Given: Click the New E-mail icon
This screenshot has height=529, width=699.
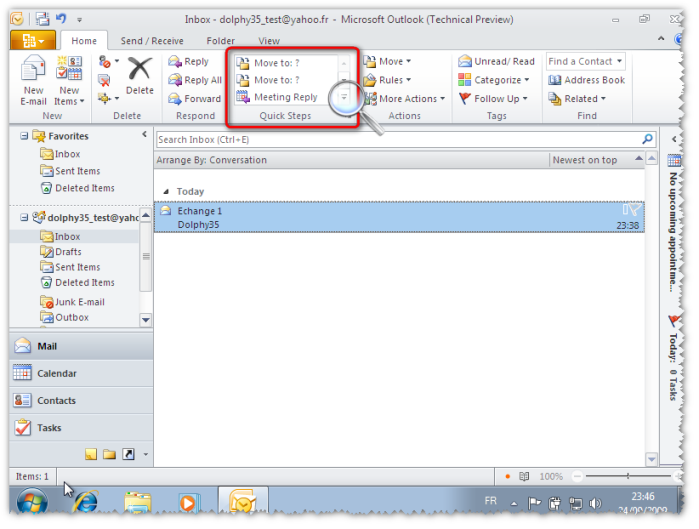Looking at the screenshot, I should pos(34,73).
